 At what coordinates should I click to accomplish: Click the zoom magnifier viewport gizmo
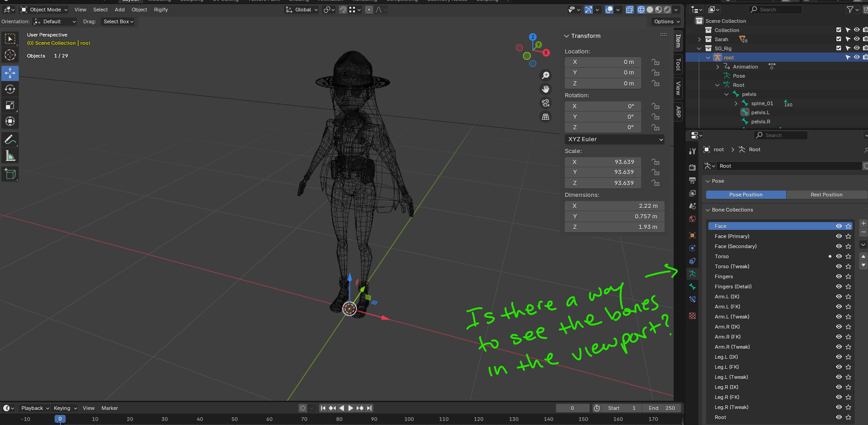(546, 75)
